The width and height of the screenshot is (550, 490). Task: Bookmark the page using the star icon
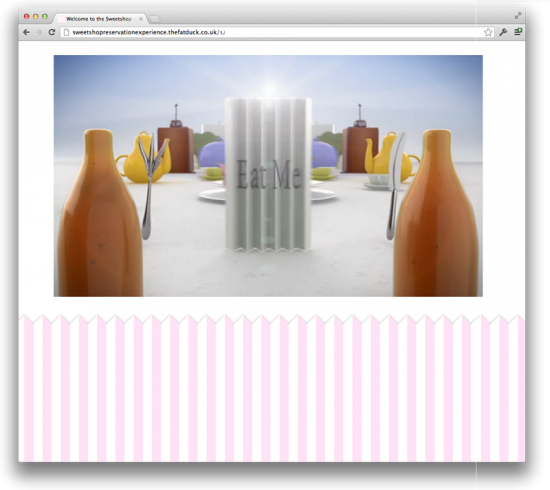point(488,32)
